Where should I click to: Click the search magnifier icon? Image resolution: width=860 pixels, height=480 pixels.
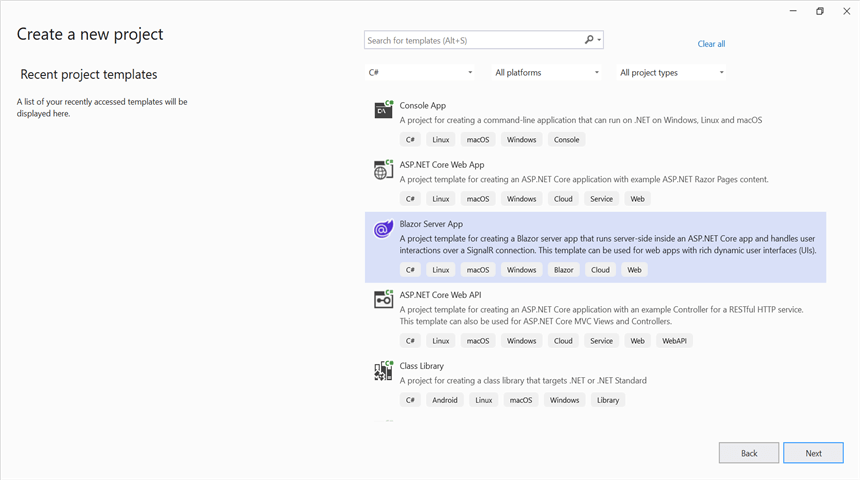pos(589,40)
